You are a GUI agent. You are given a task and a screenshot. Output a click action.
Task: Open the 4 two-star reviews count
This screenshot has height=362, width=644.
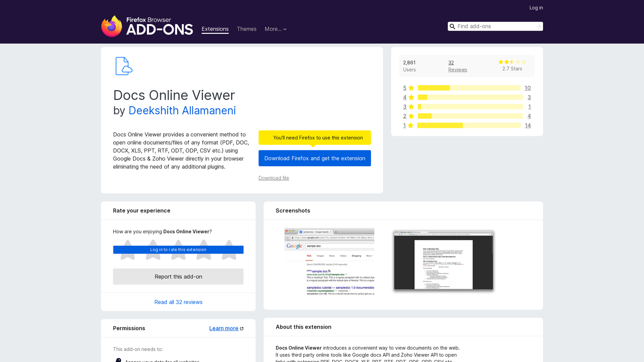pos(529,116)
